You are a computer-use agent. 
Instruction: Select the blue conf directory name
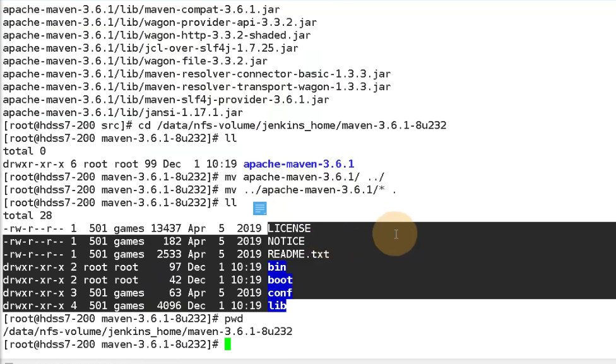click(x=280, y=293)
